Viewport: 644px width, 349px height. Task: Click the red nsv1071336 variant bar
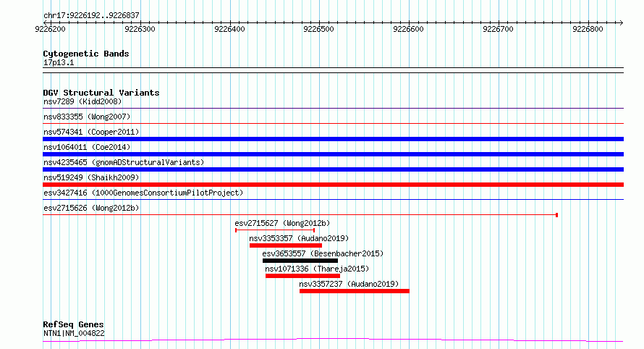[x=302, y=276]
